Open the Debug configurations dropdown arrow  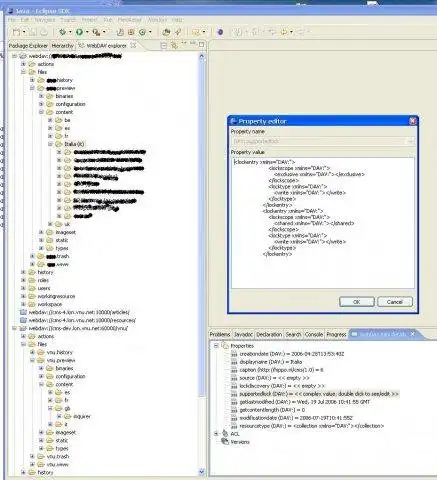click(x=70, y=32)
